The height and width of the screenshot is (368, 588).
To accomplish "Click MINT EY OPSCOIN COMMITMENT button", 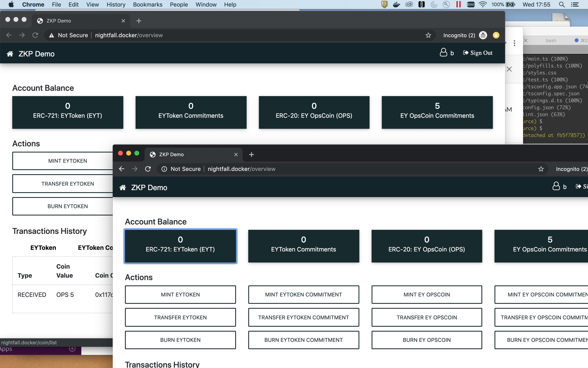I will point(541,294).
